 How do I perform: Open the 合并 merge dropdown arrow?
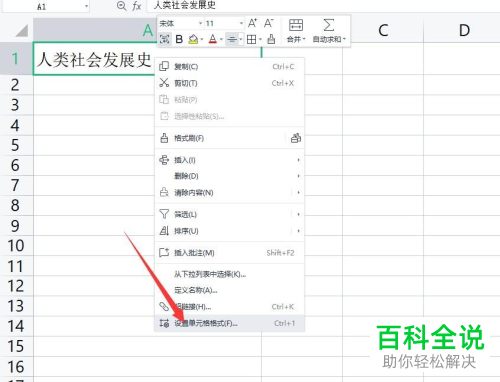304,39
